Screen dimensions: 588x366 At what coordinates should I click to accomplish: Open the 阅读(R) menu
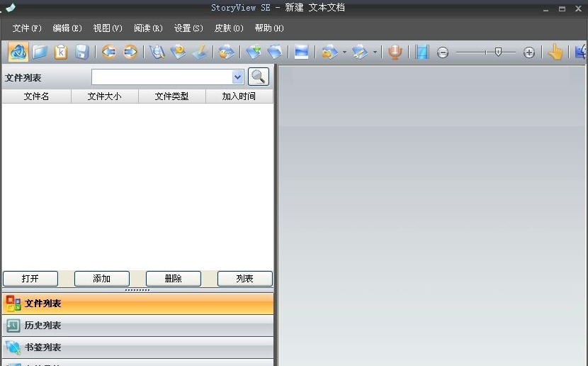(148, 28)
